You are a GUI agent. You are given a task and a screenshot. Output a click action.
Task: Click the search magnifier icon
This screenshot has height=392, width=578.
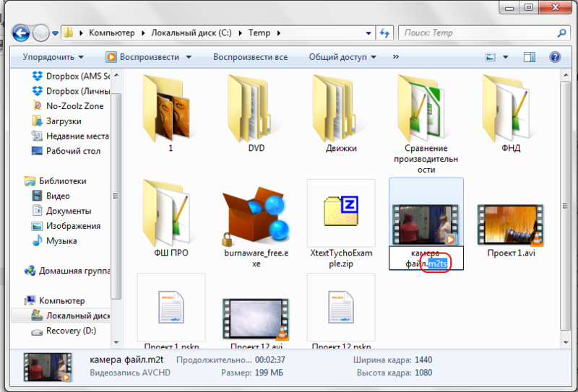coord(562,33)
